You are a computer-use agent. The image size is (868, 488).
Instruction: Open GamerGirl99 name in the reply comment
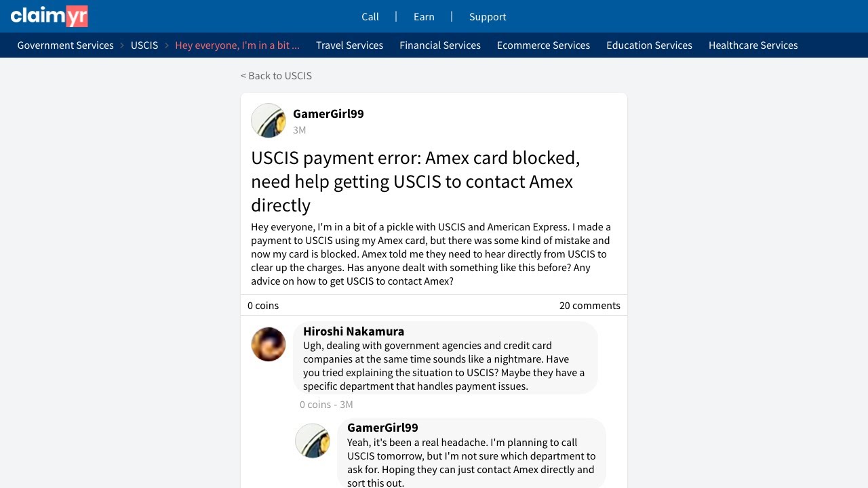coord(382,428)
